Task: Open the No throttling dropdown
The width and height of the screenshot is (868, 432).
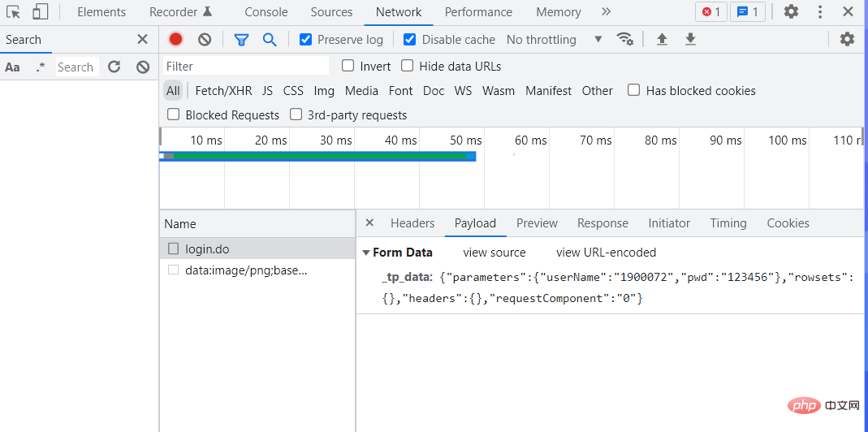Action: coord(554,39)
